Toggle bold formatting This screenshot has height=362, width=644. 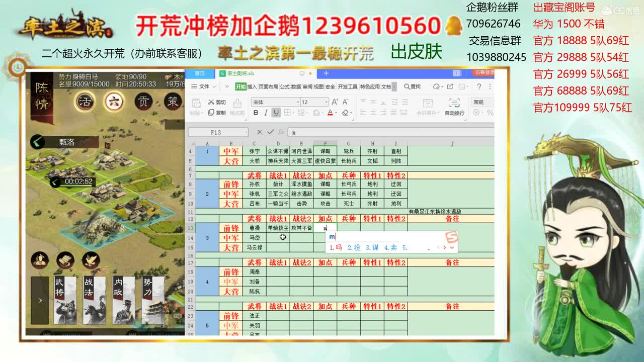pyautogui.click(x=256, y=113)
